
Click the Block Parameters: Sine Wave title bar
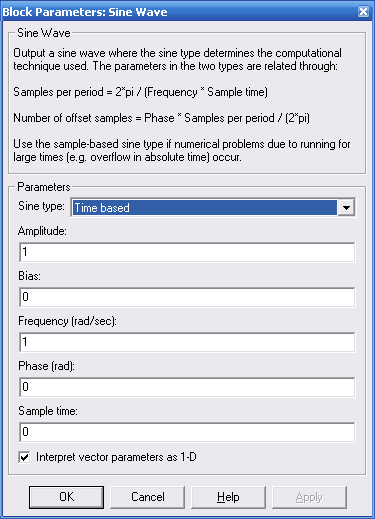pyautogui.click(x=180, y=12)
